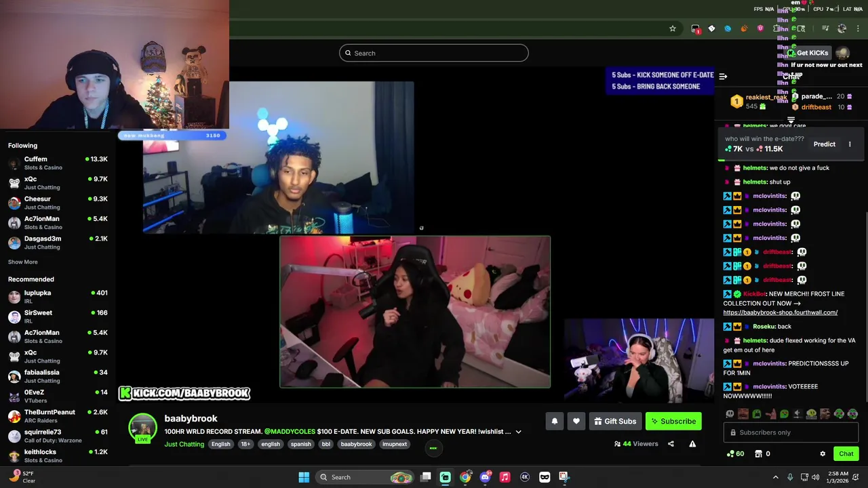Image resolution: width=868 pixels, height=488 pixels.
Task: Open squirrelie73 channel in Recommended list
Action: click(58, 436)
